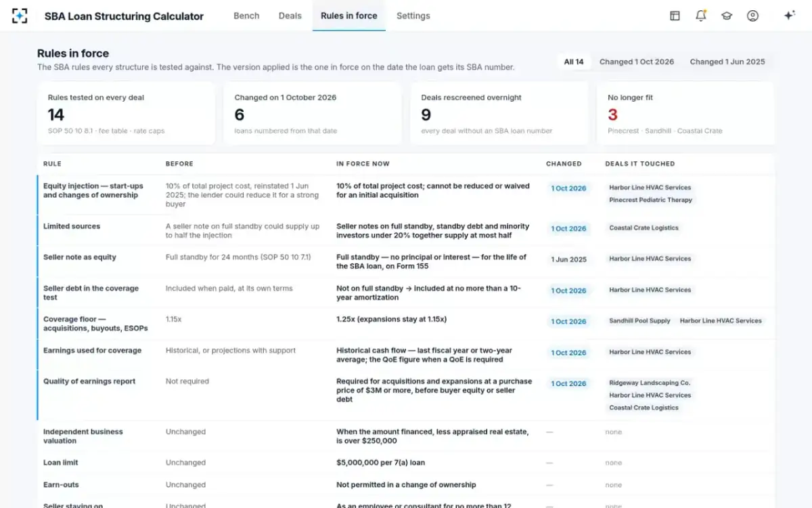Select Seller debt in the coverage test rule
The height and width of the screenshot is (508, 812).
tap(406, 292)
